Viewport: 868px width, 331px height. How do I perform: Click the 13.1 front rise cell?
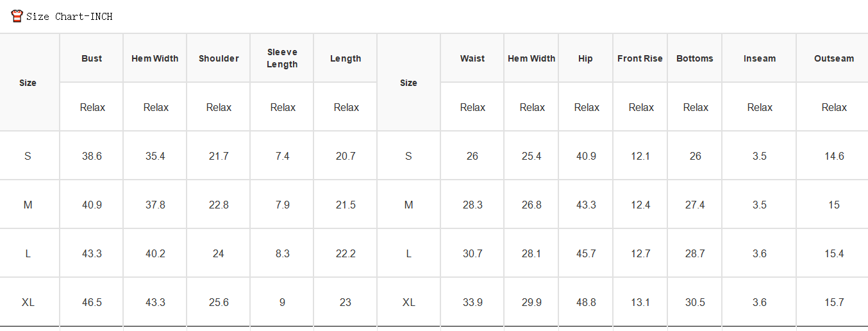coord(640,302)
